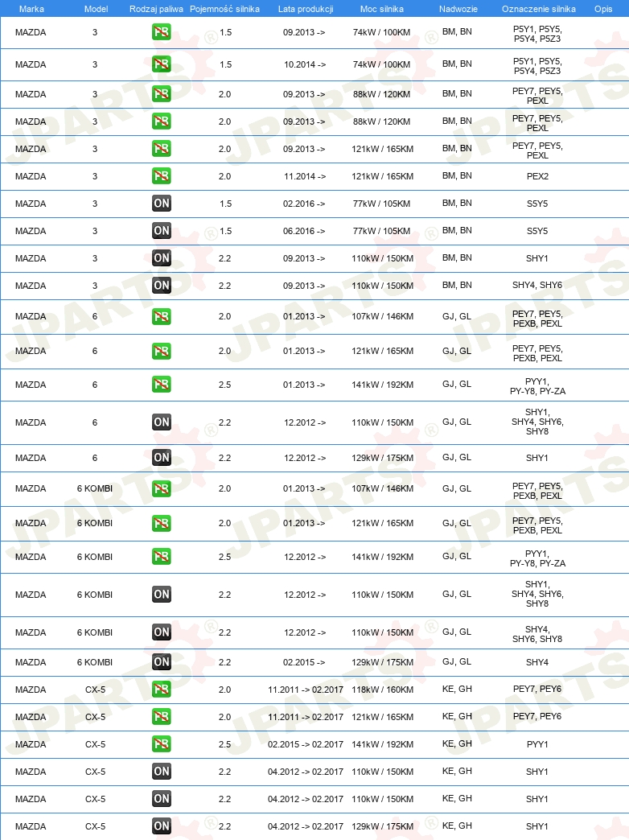629x840 pixels.
Task: Select '129kW / 175KM' in Mazda 6 sedan row
Action: [x=382, y=458]
